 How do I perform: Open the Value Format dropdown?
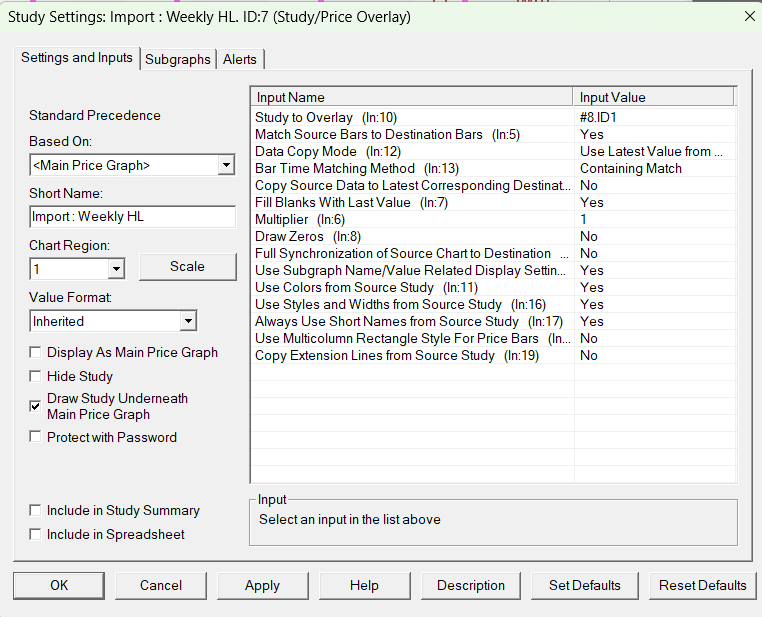188,321
